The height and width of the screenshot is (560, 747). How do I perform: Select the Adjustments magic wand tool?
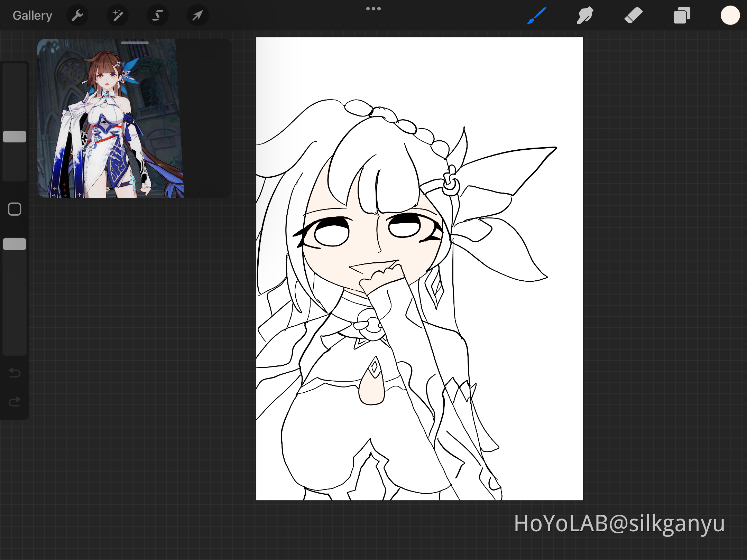(x=117, y=15)
